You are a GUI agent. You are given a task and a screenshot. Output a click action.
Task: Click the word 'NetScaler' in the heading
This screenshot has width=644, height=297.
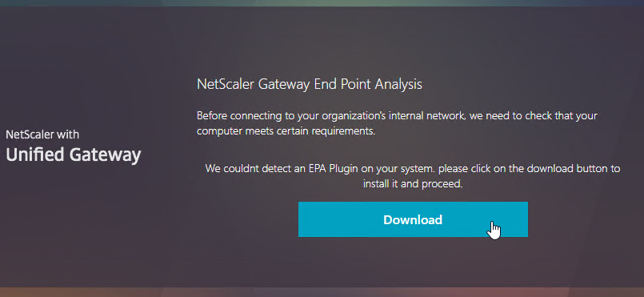[x=226, y=85]
